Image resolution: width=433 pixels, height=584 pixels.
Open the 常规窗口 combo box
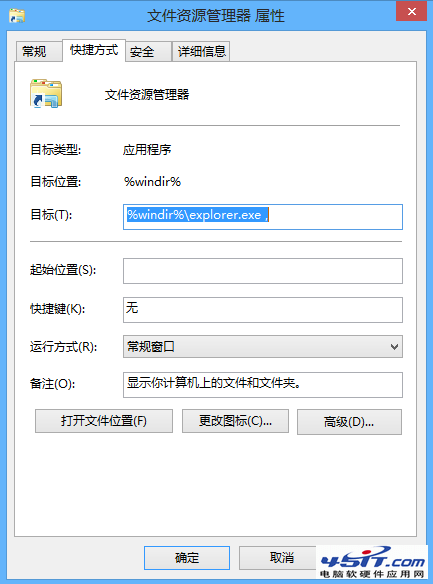(263, 347)
